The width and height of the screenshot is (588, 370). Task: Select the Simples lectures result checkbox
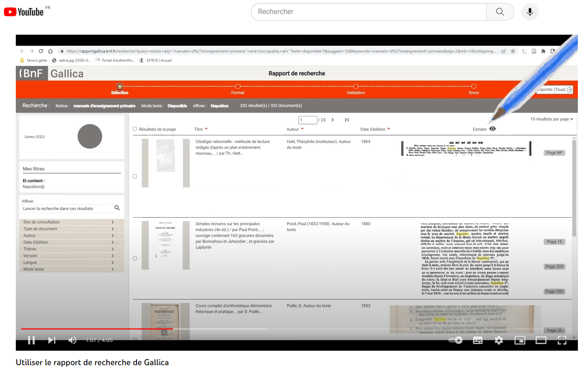[135, 259]
